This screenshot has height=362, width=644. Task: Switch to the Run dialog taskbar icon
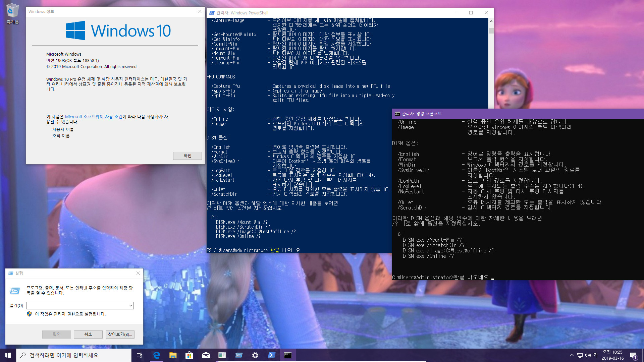239,355
